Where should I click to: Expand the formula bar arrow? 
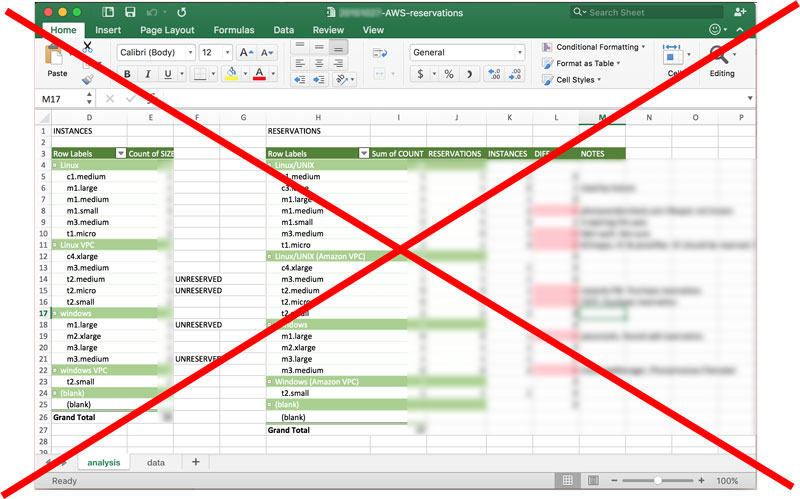pos(750,98)
